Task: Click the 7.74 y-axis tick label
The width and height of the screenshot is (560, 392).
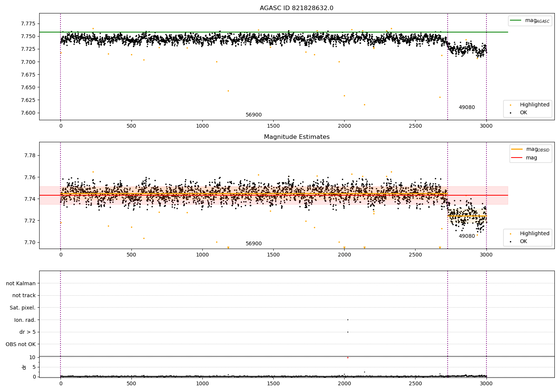Action: (30, 199)
